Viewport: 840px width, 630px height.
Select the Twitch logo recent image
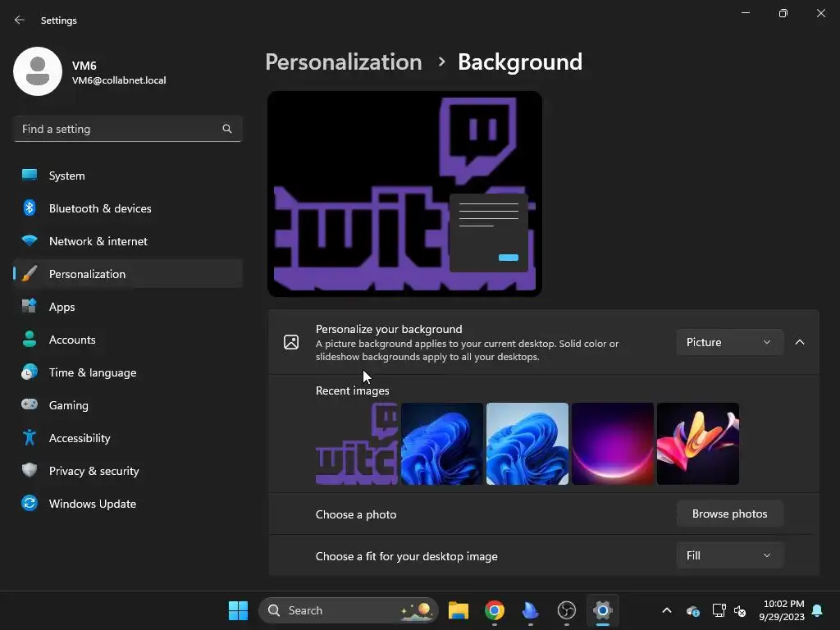(x=357, y=444)
